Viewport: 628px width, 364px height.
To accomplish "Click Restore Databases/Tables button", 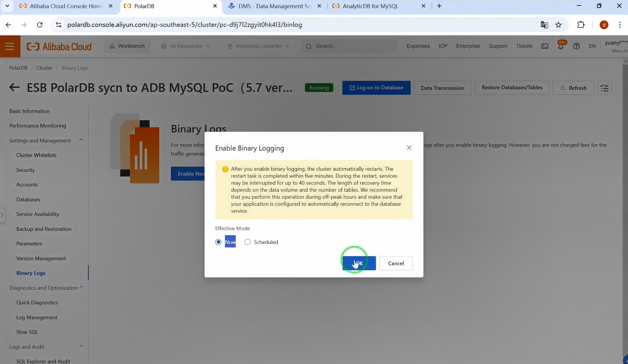I will 512,88.
